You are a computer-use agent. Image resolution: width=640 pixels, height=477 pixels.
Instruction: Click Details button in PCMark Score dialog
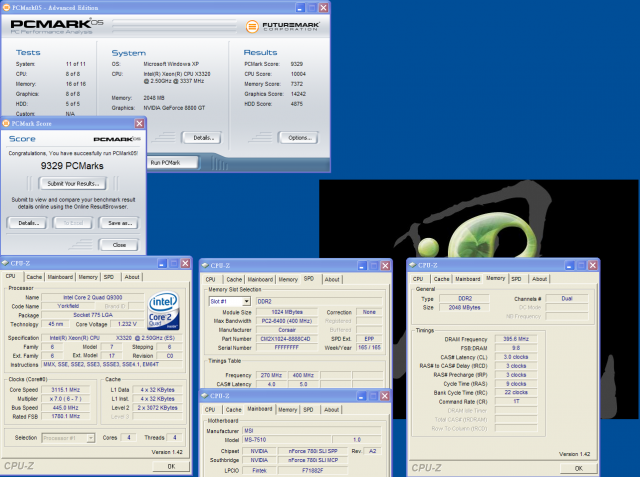pyautogui.click(x=28, y=223)
